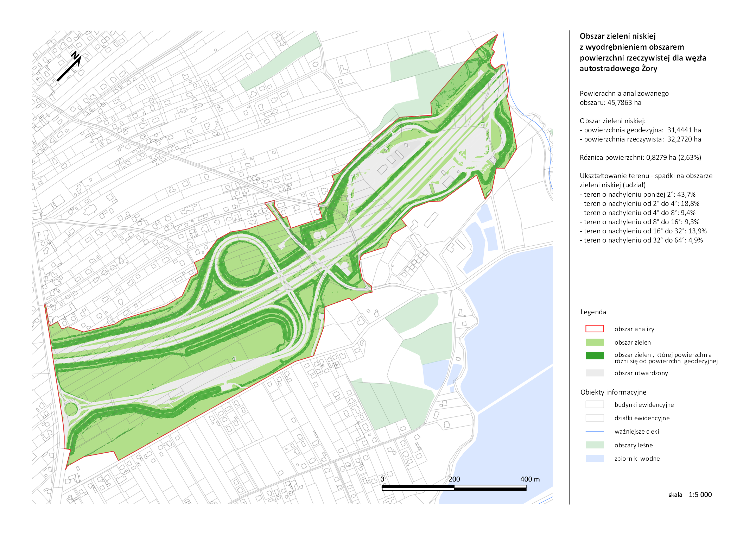Click the map scale bar
The image size is (756, 535).
[454, 488]
